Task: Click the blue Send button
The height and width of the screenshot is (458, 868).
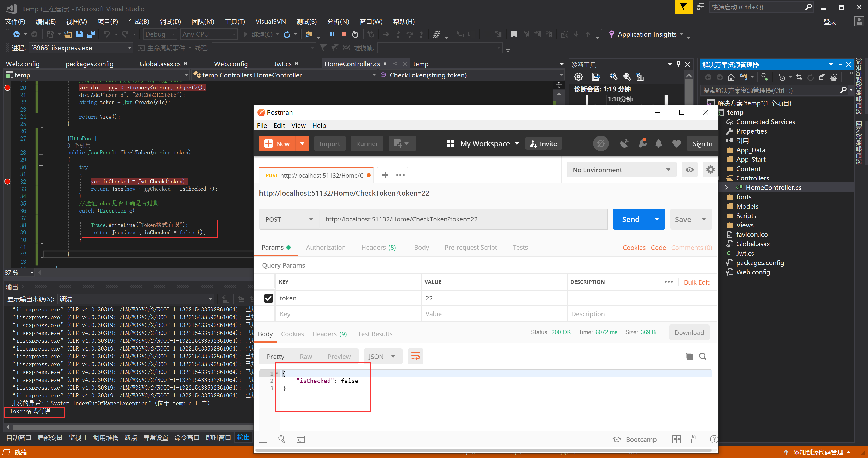Action: [x=630, y=219]
